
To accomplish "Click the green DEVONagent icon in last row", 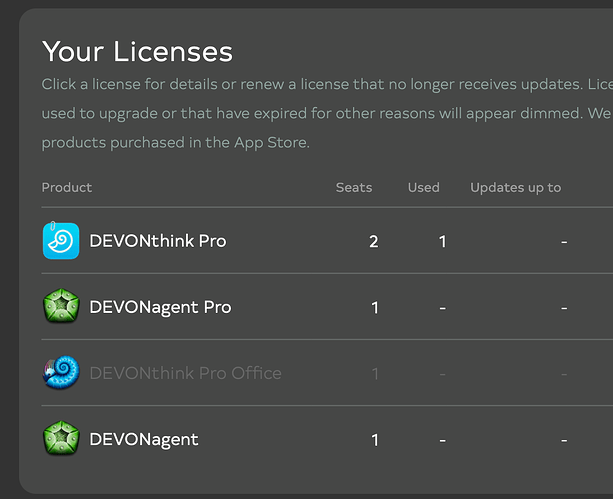I will 61,439.
